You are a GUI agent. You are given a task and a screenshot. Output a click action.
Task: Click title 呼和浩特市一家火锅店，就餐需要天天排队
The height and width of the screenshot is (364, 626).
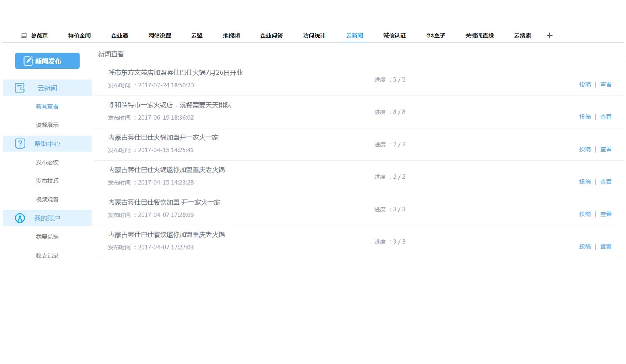[x=169, y=105]
